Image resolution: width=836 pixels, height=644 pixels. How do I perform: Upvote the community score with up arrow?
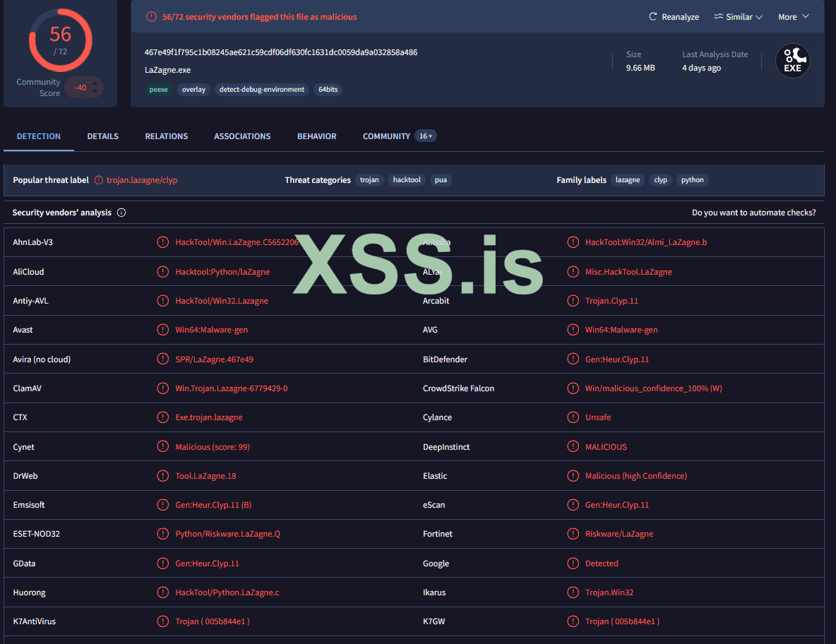[x=96, y=82]
